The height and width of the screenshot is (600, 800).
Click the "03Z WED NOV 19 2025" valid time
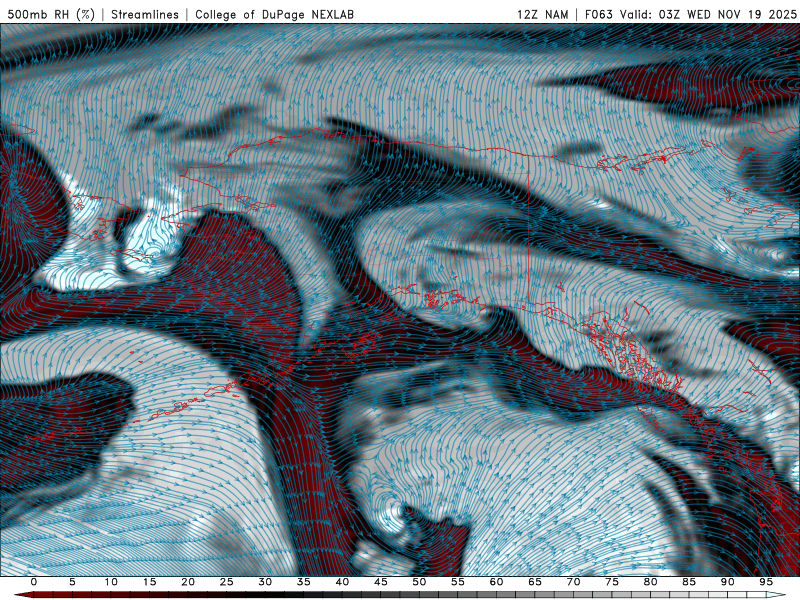coord(728,14)
